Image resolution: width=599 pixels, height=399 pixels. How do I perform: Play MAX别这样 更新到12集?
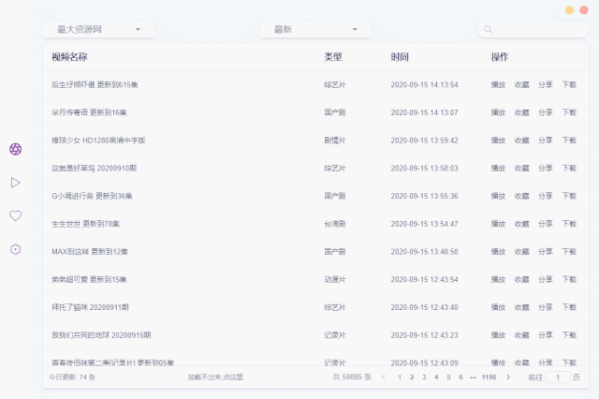[498, 251]
